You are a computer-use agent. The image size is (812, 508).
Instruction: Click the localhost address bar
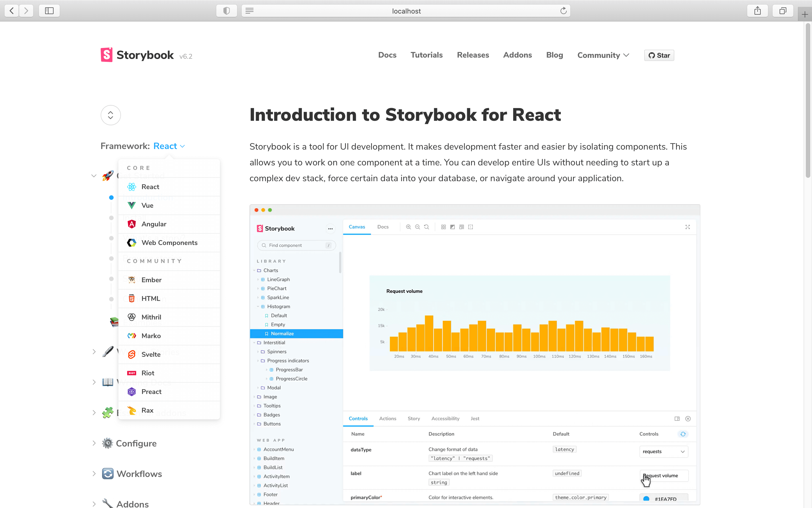pyautogui.click(x=406, y=11)
